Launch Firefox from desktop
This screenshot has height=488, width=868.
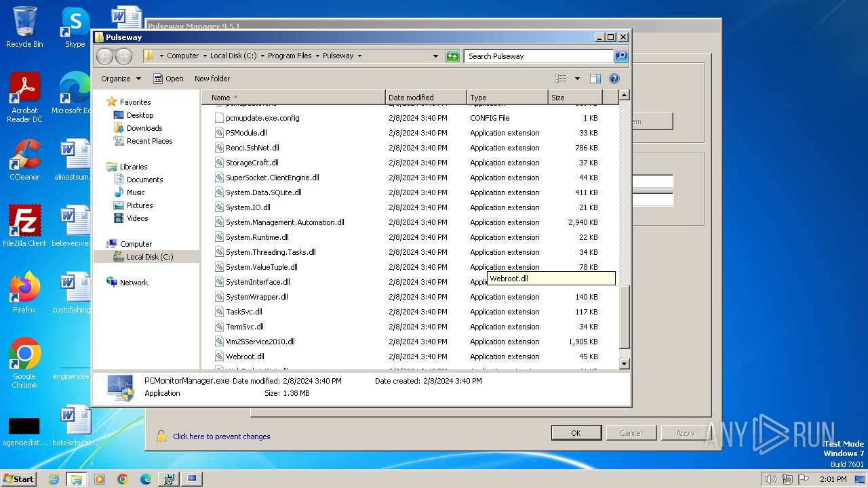click(24, 293)
